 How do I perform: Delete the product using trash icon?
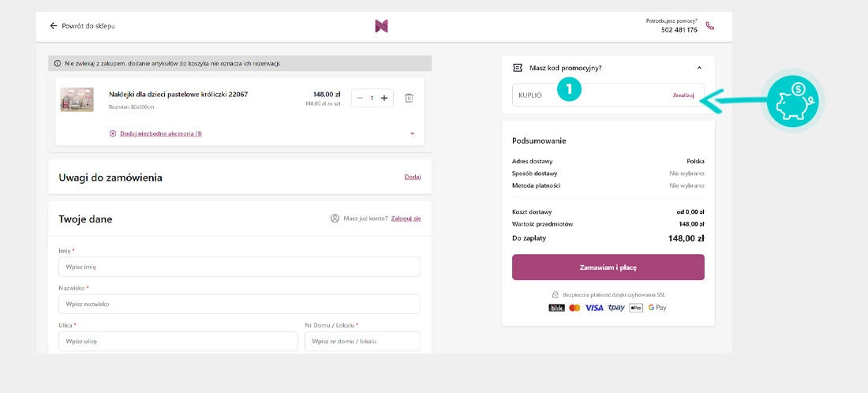[x=409, y=98]
